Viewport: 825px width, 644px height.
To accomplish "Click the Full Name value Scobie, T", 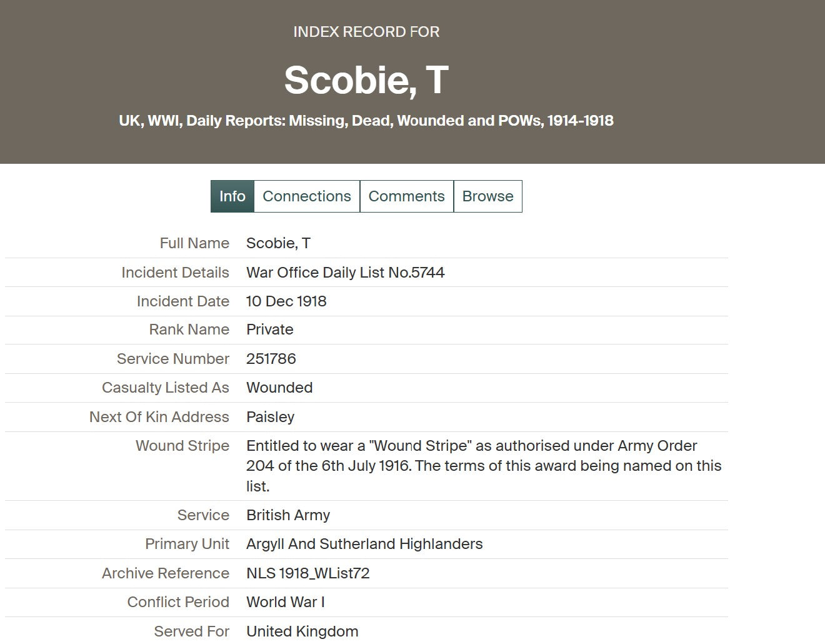I will coord(278,243).
